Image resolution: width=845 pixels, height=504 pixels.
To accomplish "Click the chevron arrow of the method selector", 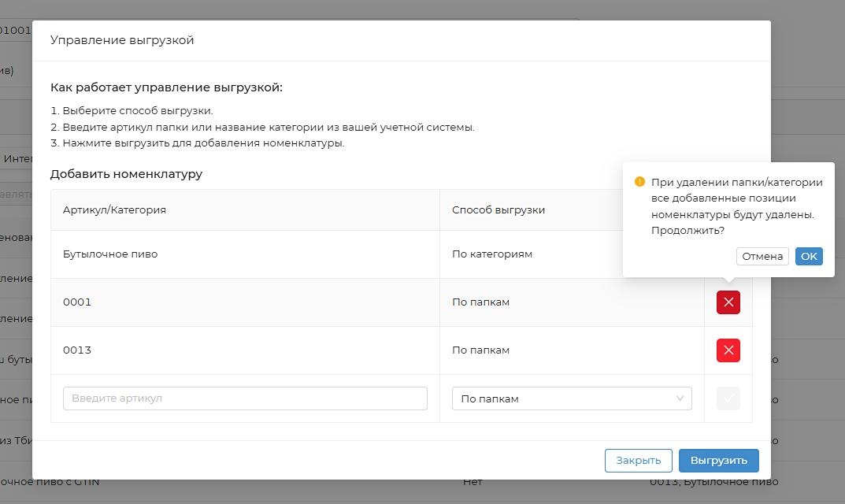I will 680,398.
